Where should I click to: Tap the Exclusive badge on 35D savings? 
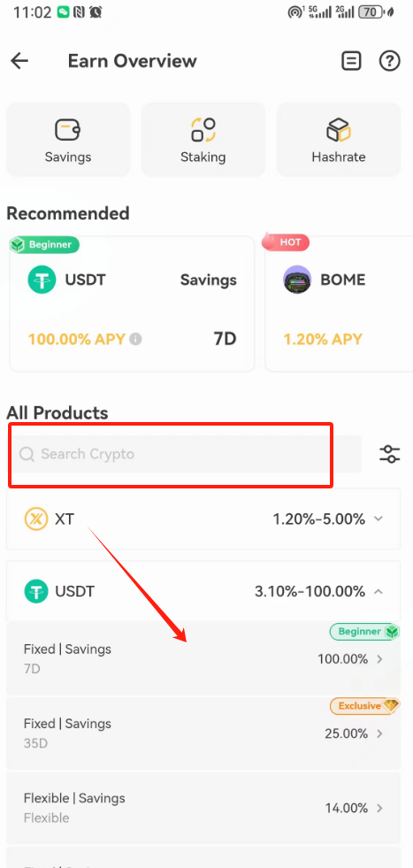(x=364, y=706)
